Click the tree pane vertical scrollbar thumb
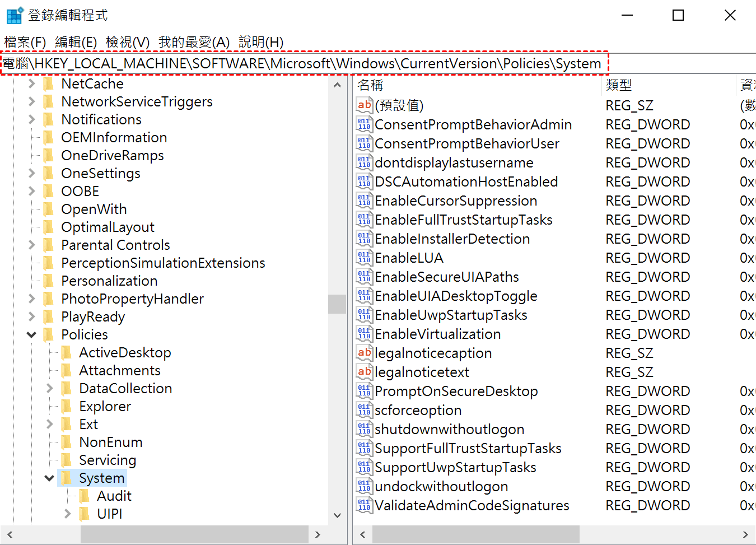The height and width of the screenshot is (545, 756). pos(337,304)
